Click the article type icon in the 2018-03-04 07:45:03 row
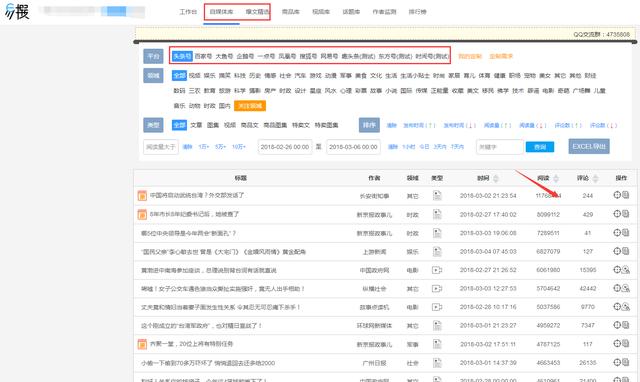This screenshot has width=640, height=382. pos(437,251)
